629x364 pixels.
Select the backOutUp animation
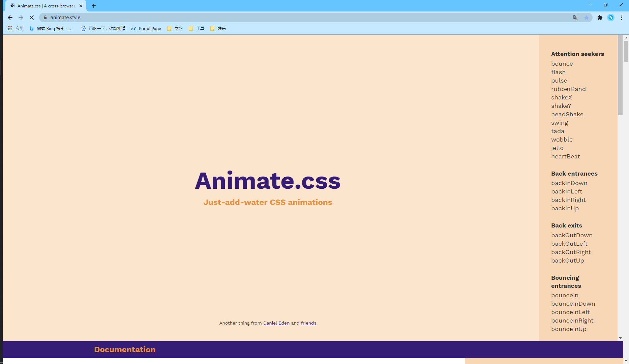point(567,261)
